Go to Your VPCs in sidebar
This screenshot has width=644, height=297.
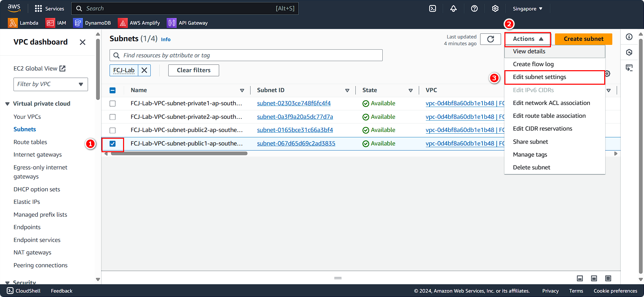click(x=27, y=117)
